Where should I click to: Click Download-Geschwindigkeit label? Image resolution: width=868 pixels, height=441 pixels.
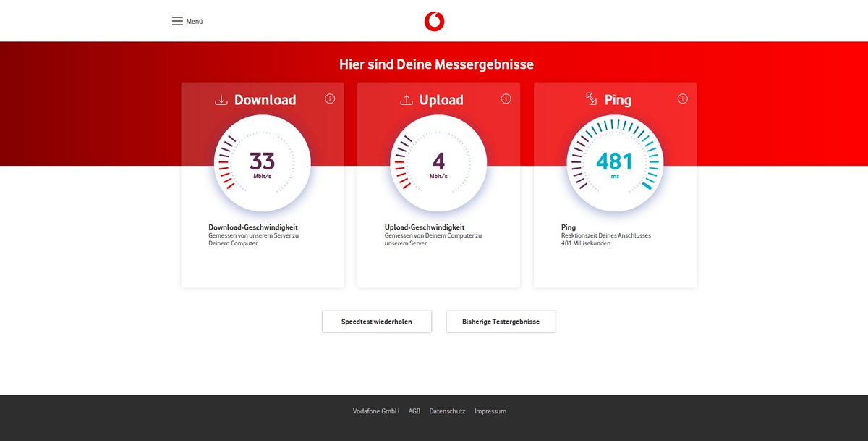pos(253,227)
